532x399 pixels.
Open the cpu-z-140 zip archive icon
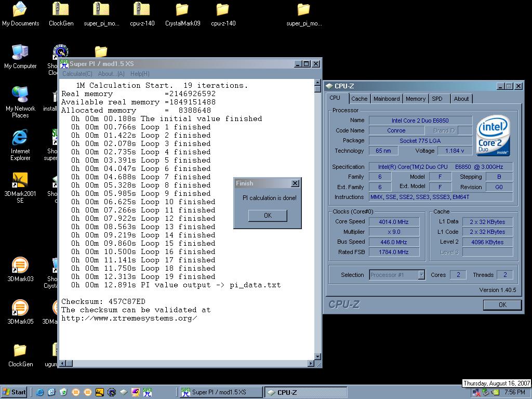(142, 14)
